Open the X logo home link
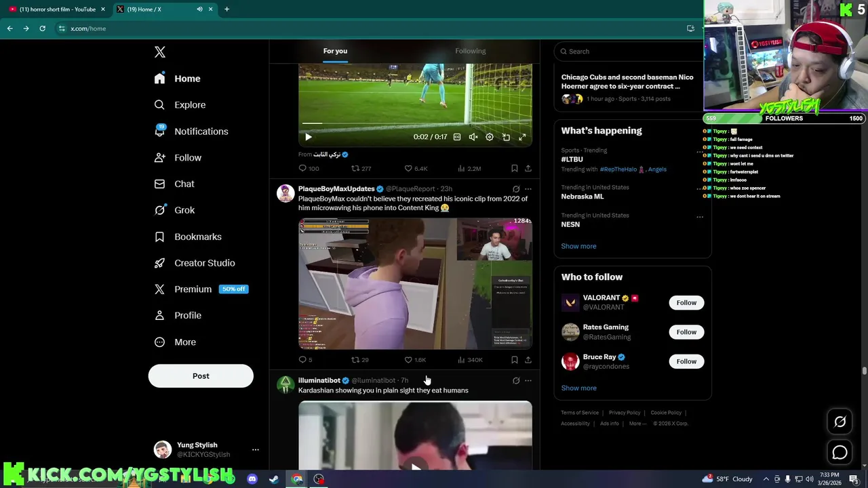This screenshot has width=868, height=488. click(x=159, y=52)
